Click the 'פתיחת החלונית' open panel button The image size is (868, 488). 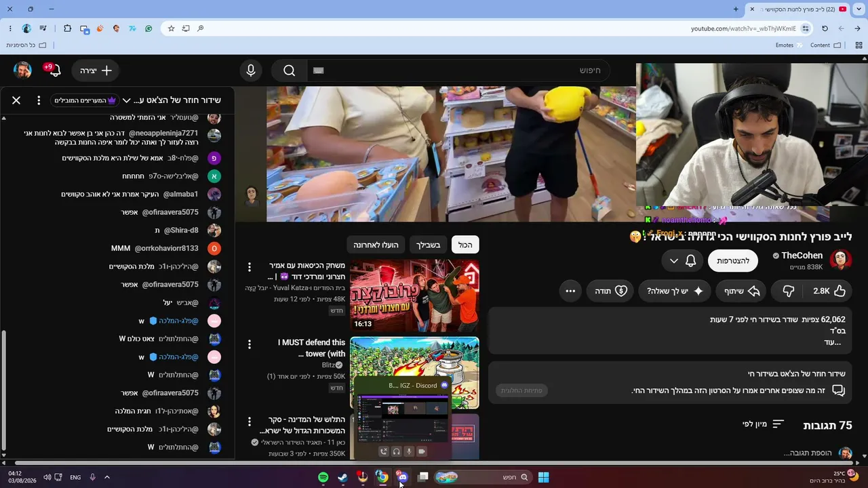[x=521, y=390]
